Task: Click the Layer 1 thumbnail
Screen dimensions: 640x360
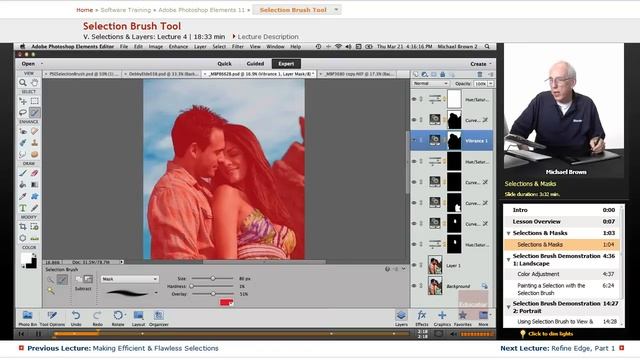Action: (435, 265)
